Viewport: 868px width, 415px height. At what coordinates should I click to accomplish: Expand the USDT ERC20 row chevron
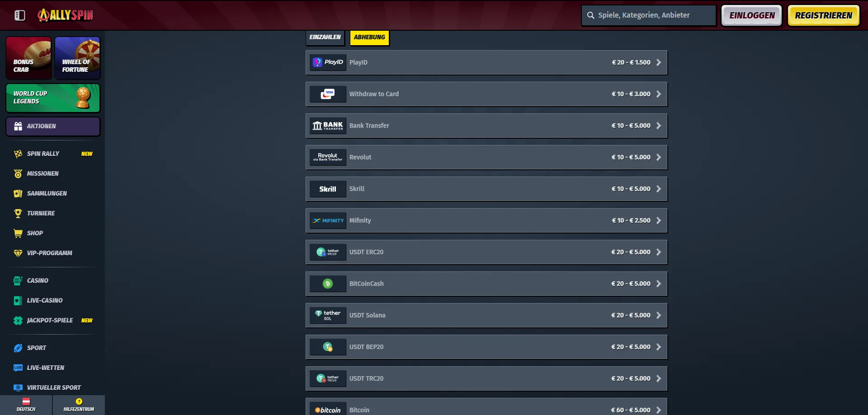point(659,252)
